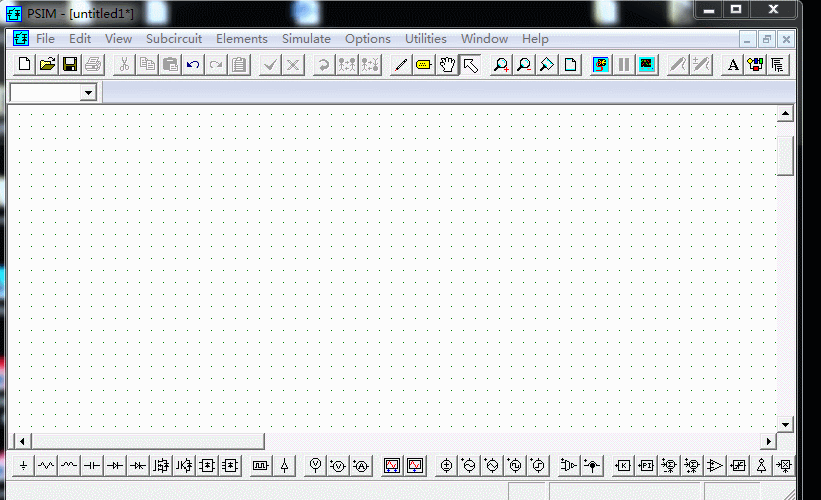Open the Window menu
821x500 pixels.
[x=484, y=39]
